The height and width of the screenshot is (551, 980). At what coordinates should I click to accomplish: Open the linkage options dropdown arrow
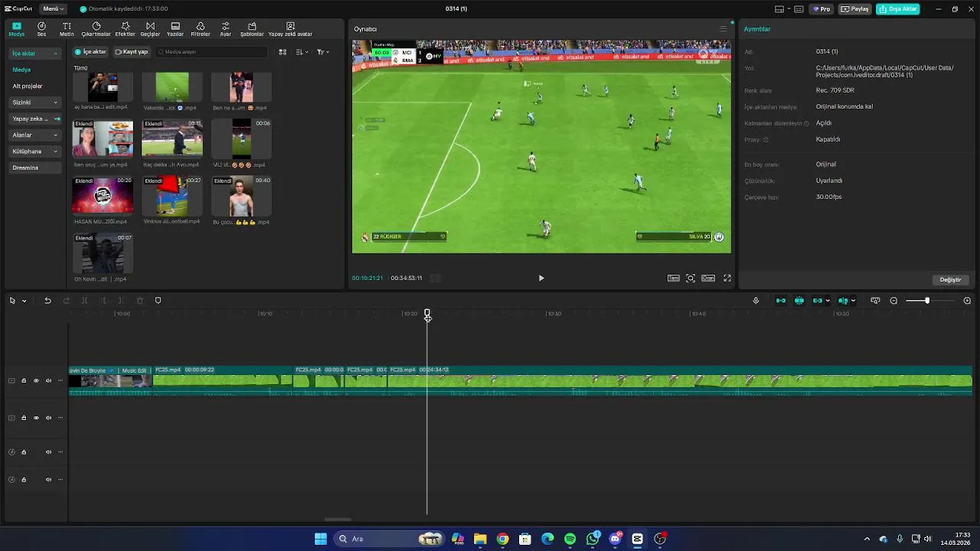coord(828,301)
